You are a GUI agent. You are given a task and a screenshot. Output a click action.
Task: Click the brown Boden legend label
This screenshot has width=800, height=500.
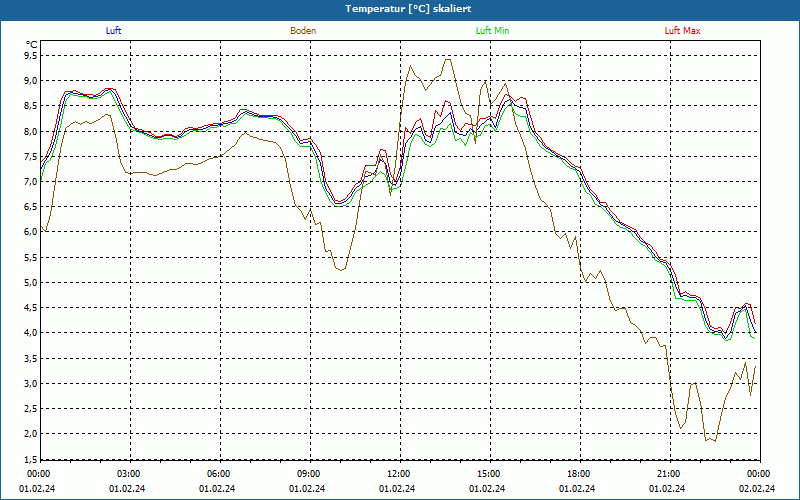(303, 31)
